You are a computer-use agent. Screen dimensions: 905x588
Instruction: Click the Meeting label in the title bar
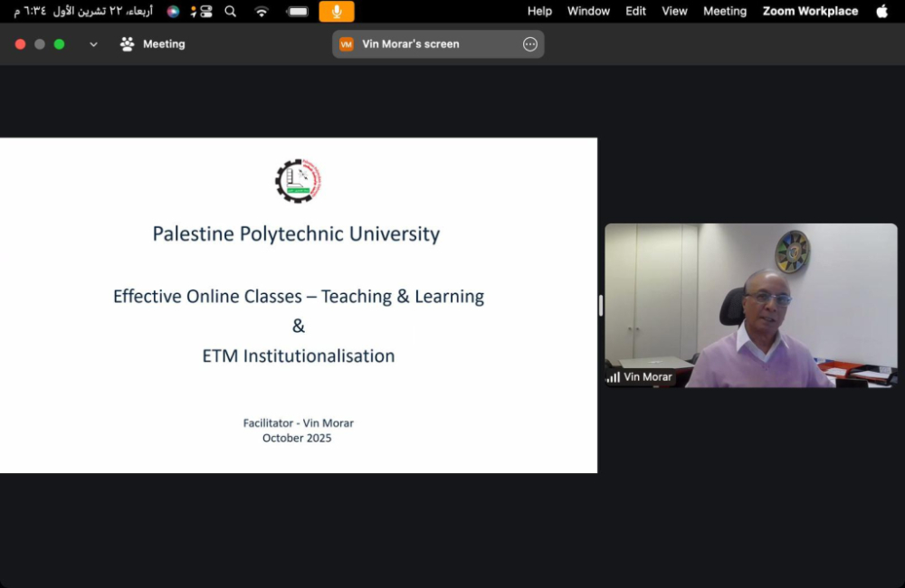[x=164, y=44]
